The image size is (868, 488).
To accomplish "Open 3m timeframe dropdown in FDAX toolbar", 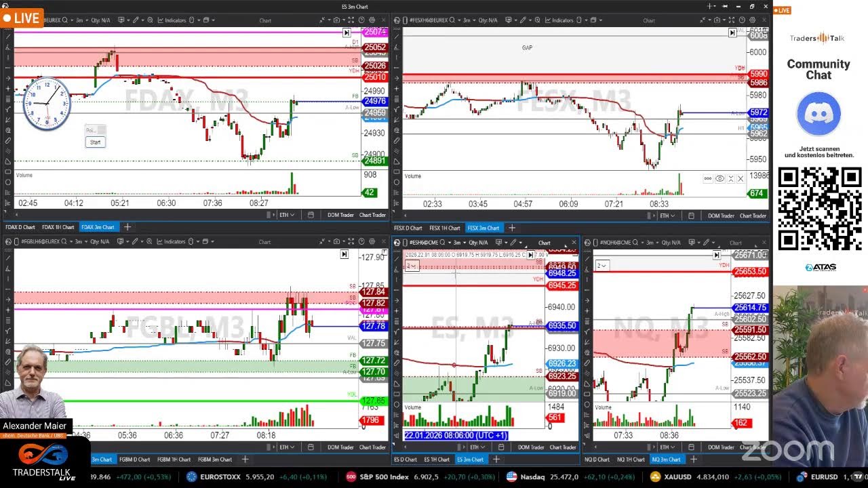I will tap(83, 20).
